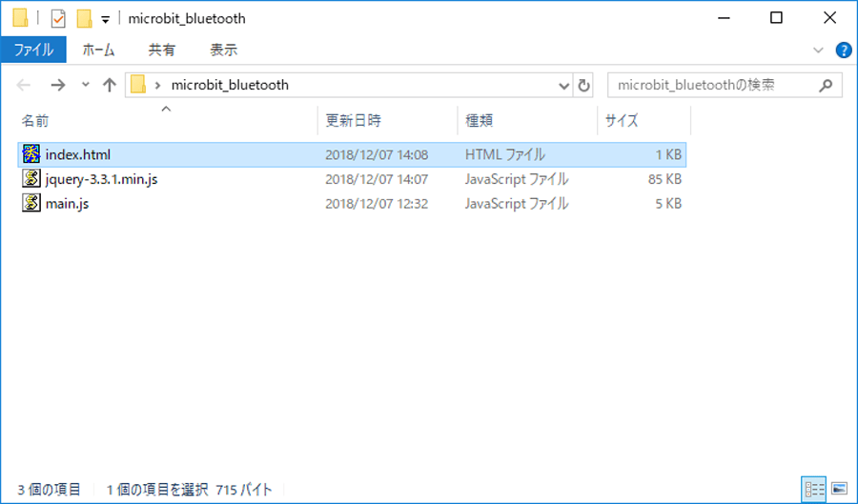
Task: Click the jquery-3.3.1.min.js file icon
Action: [x=31, y=178]
